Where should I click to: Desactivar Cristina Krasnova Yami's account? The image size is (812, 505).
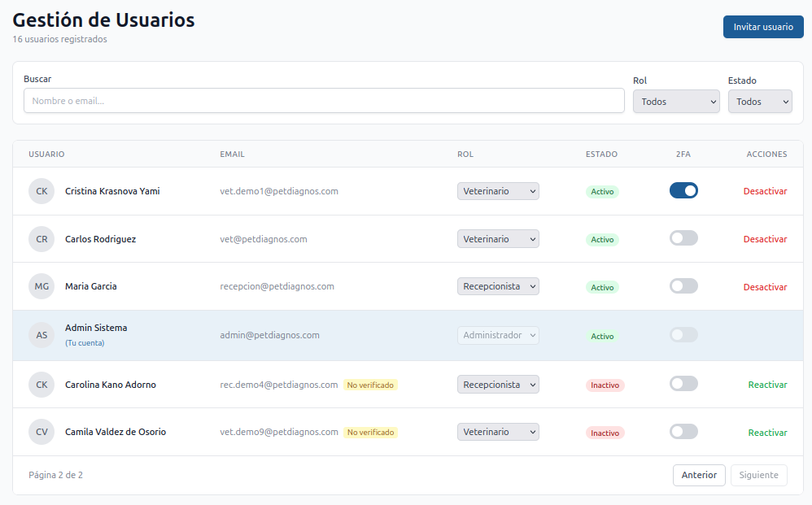point(765,191)
